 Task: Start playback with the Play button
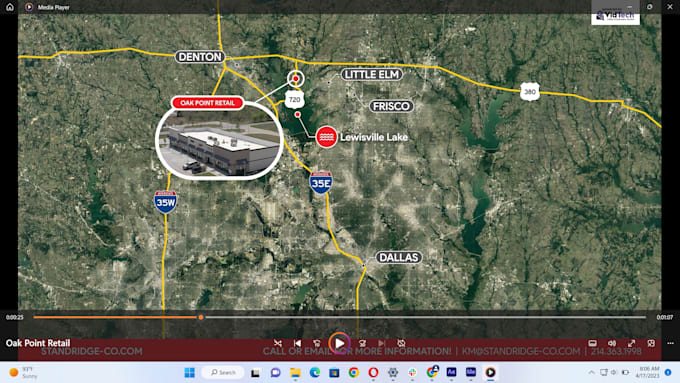(339, 343)
